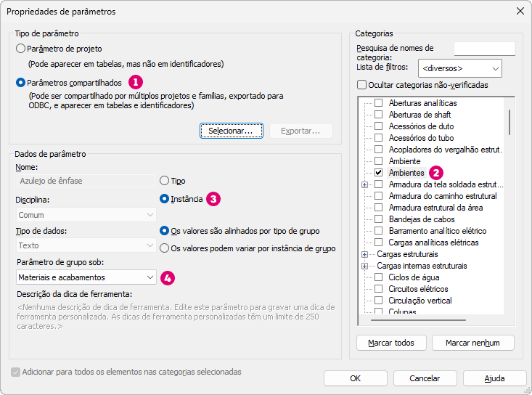Screen dimensions: 532x395
Task: Click the category name search field
Action: [x=484, y=49]
